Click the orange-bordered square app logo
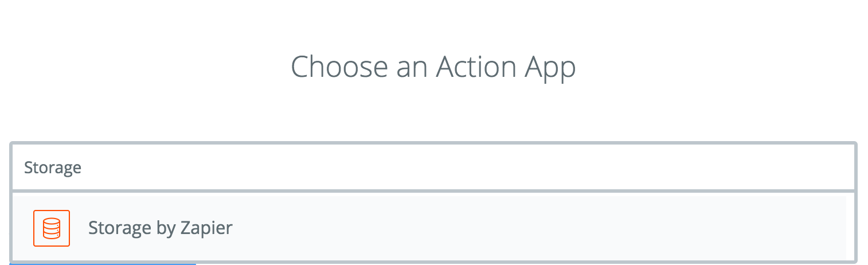This screenshot has height=265, width=868. click(x=52, y=228)
